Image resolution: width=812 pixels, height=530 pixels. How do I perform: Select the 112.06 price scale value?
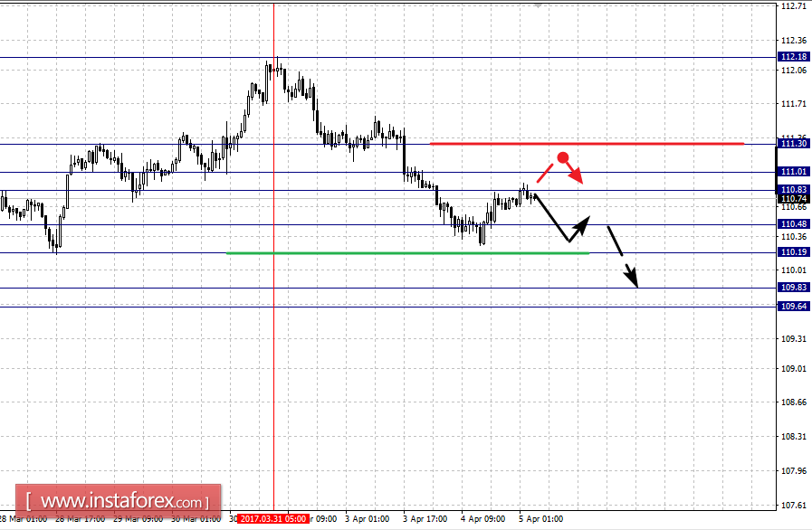coord(793,71)
